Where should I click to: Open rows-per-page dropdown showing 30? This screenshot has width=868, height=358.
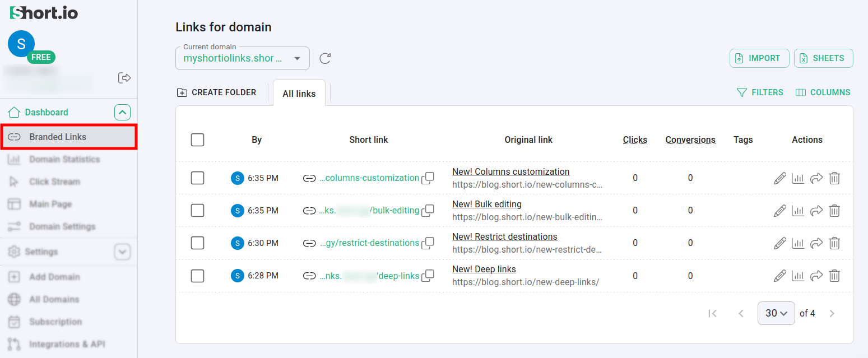pos(776,313)
